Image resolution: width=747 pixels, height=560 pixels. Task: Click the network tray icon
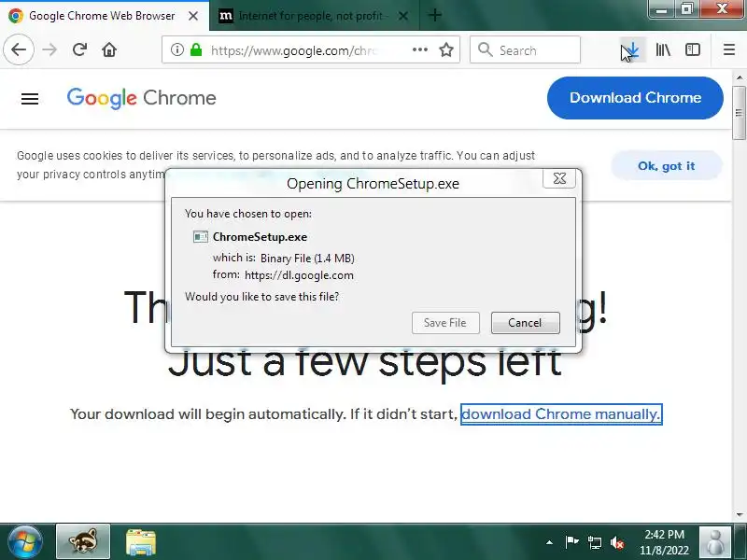(594, 542)
